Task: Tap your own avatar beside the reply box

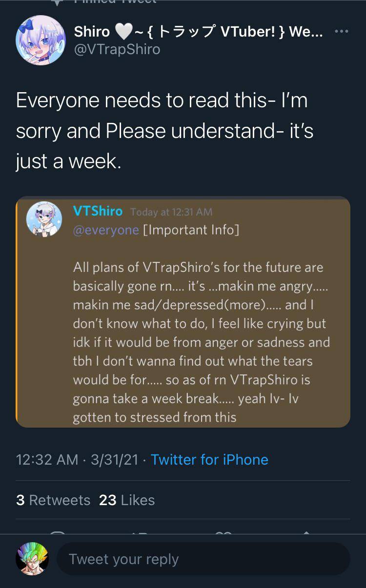Action: (x=32, y=559)
